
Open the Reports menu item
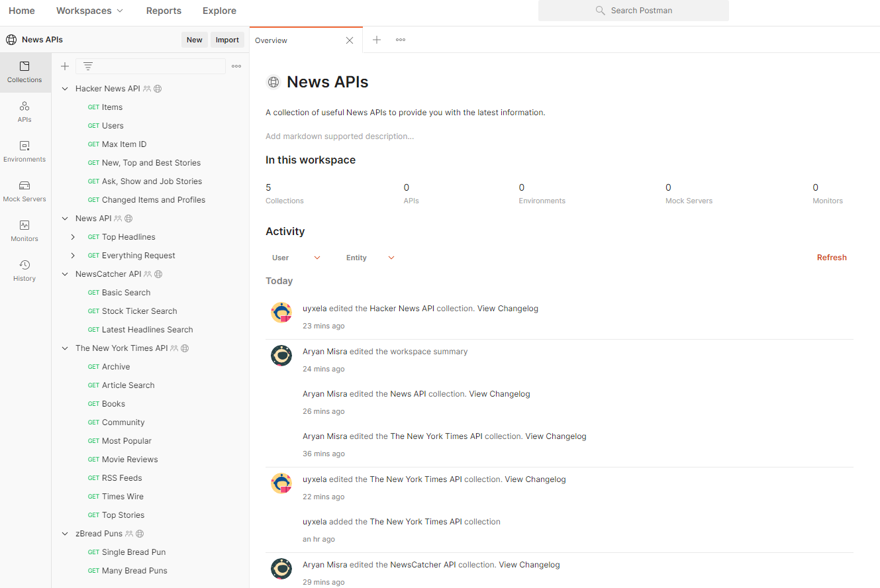click(x=164, y=11)
